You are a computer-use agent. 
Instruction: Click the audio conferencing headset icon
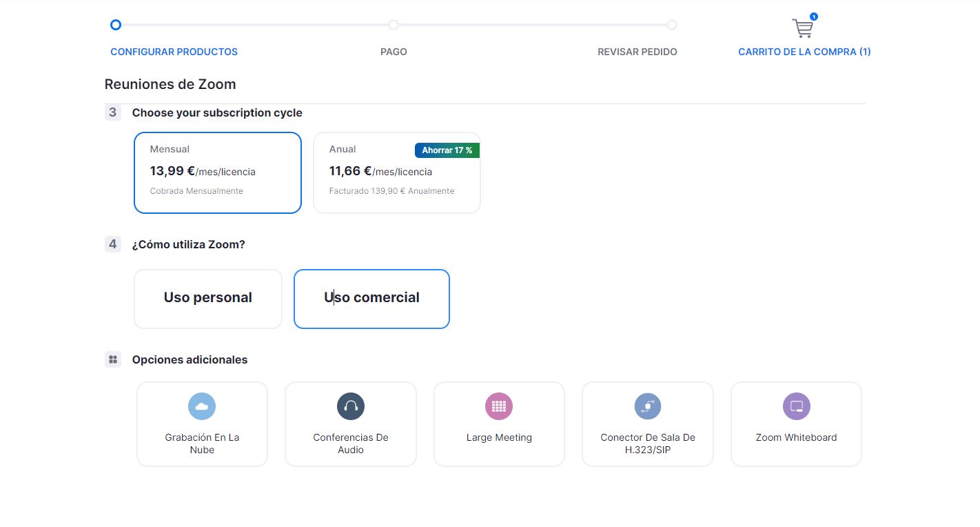351,406
